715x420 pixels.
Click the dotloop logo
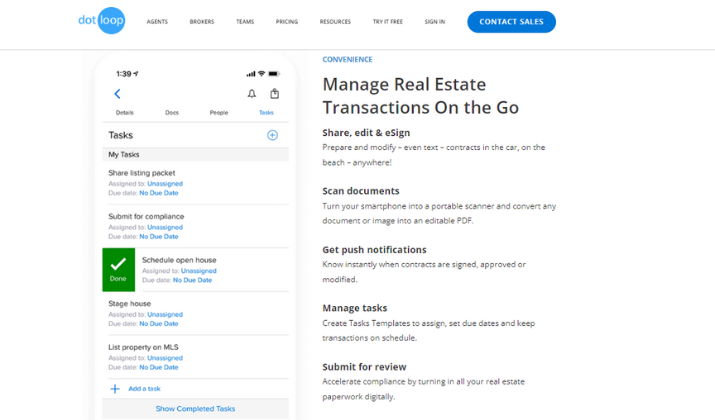point(101,21)
